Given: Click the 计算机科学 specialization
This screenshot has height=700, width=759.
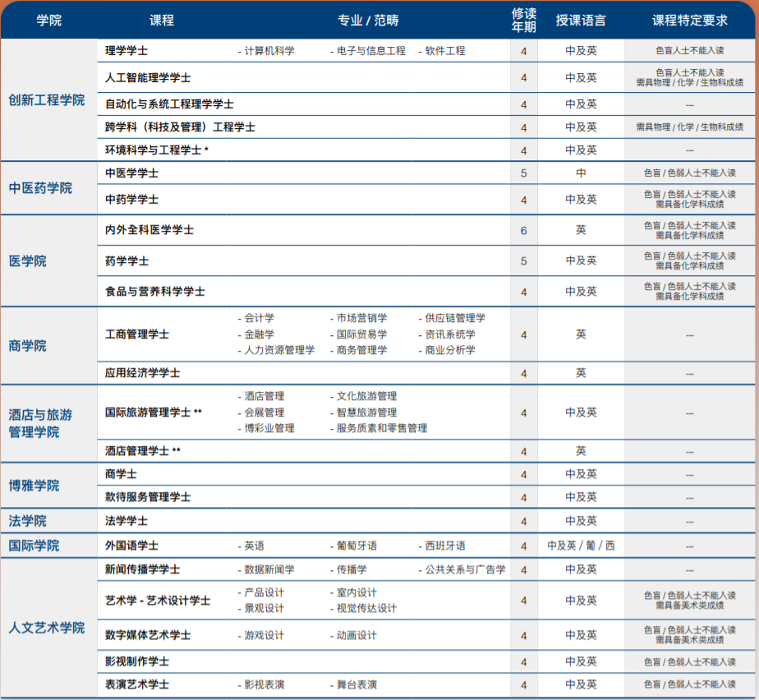Looking at the screenshot, I should click(266, 51).
